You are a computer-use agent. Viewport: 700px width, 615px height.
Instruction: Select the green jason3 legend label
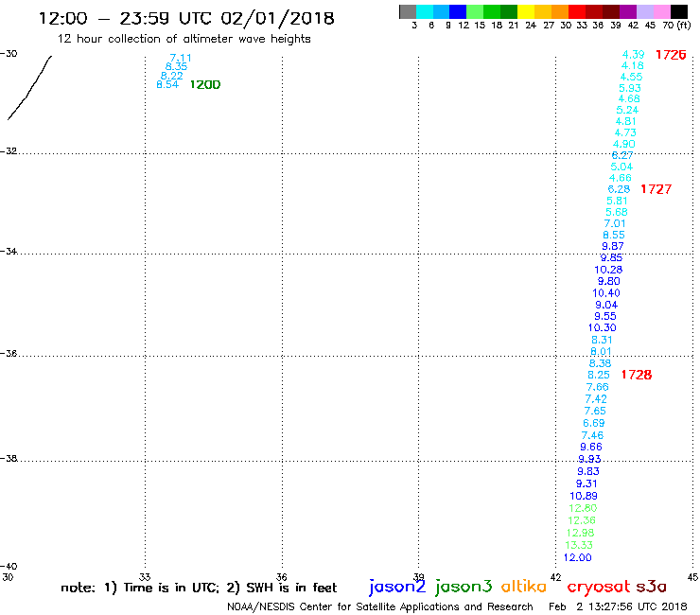coord(464,587)
